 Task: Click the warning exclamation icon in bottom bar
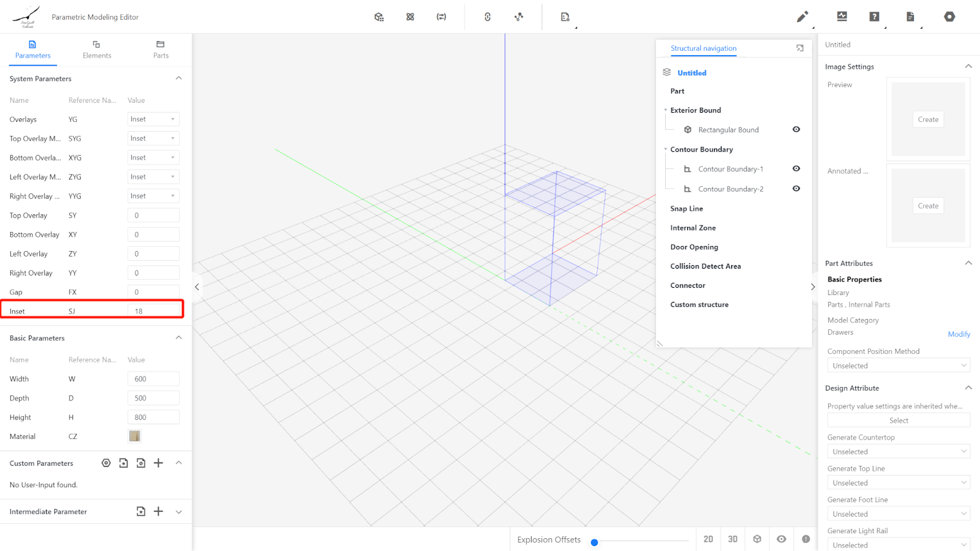[x=805, y=539]
